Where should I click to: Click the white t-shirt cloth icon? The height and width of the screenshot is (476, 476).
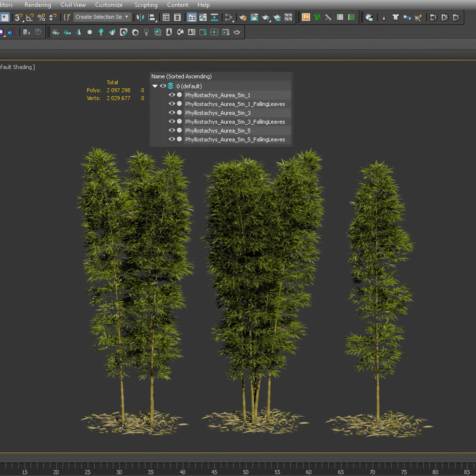tap(395, 17)
